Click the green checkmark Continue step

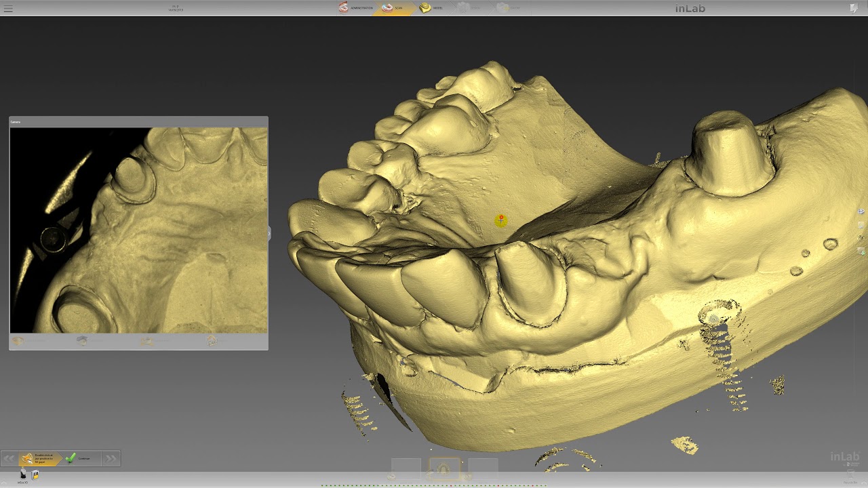(80, 459)
